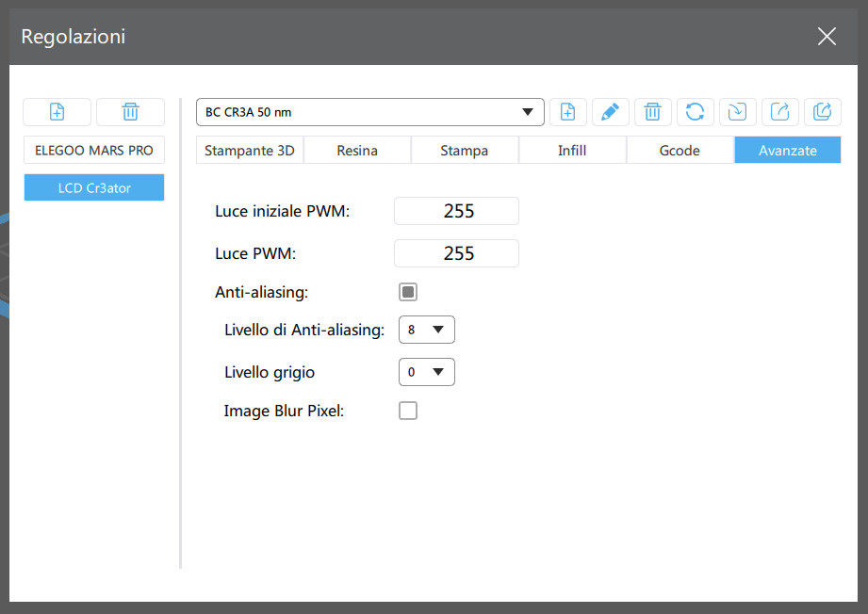Click the Luce PWM value field
This screenshot has height=614, width=868.
pyautogui.click(x=456, y=253)
